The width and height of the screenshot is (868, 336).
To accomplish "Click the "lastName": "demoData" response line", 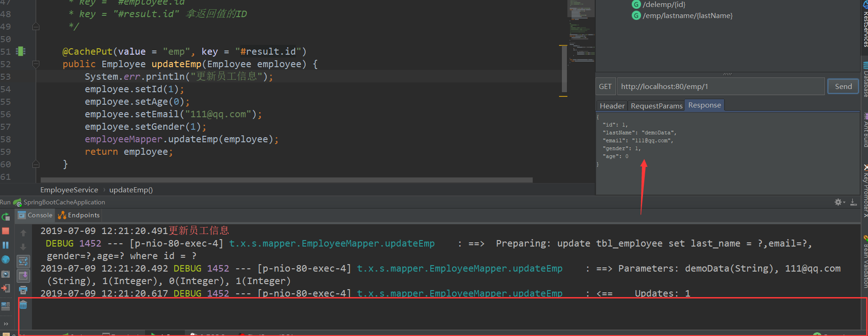I will pyautogui.click(x=639, y=133).
